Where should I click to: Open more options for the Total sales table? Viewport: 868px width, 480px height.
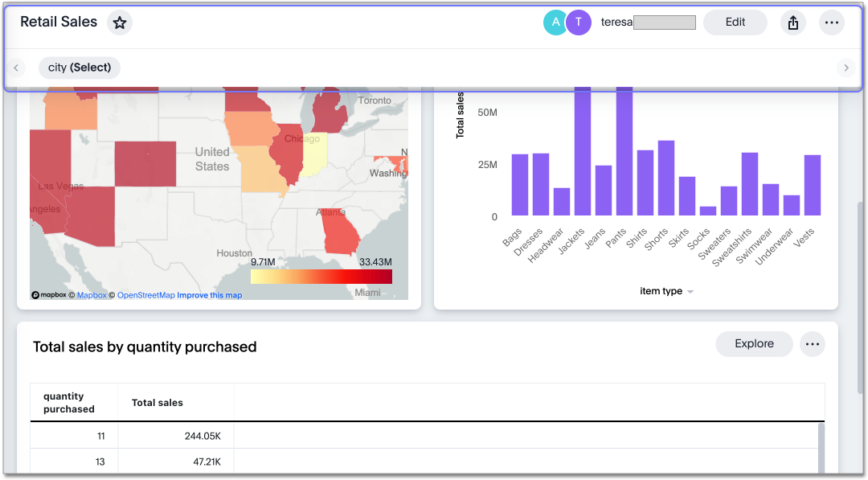[x=812, y=344]
